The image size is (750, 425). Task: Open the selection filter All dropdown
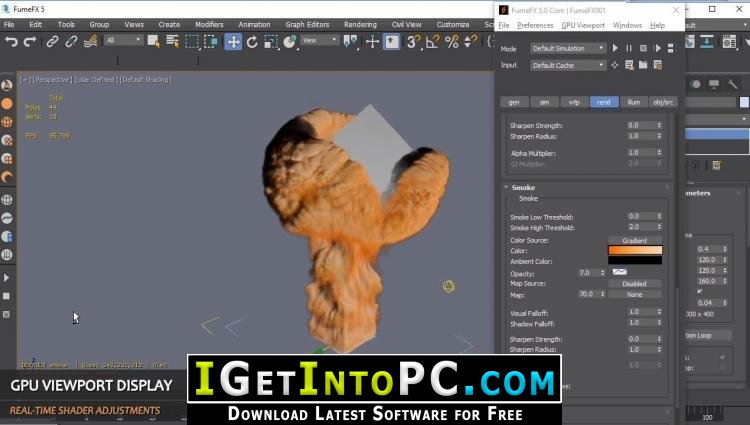tap(123, 40)
